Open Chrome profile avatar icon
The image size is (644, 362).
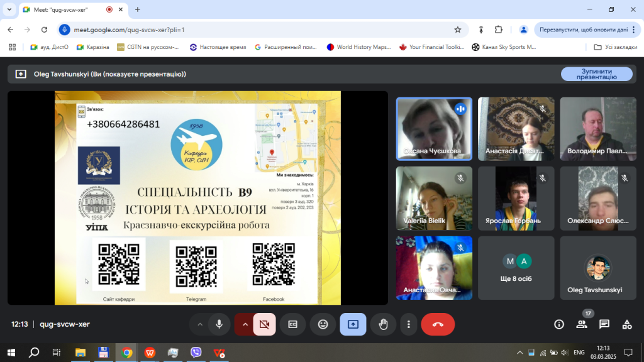click(523, 30)
